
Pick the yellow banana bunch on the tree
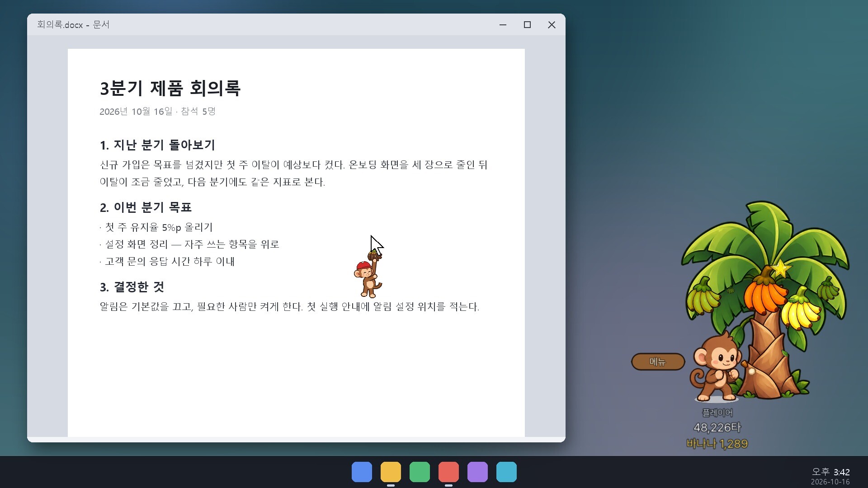click(x=801, y=310)
